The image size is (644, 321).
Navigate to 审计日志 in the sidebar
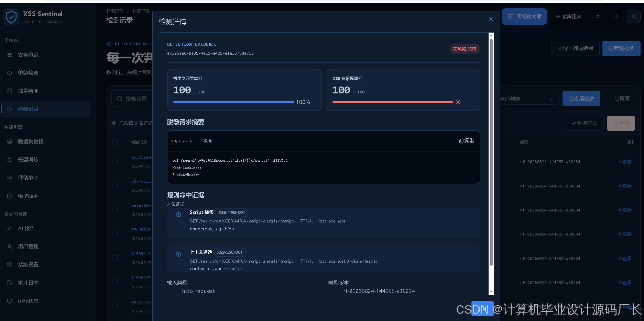click(28, 283)
